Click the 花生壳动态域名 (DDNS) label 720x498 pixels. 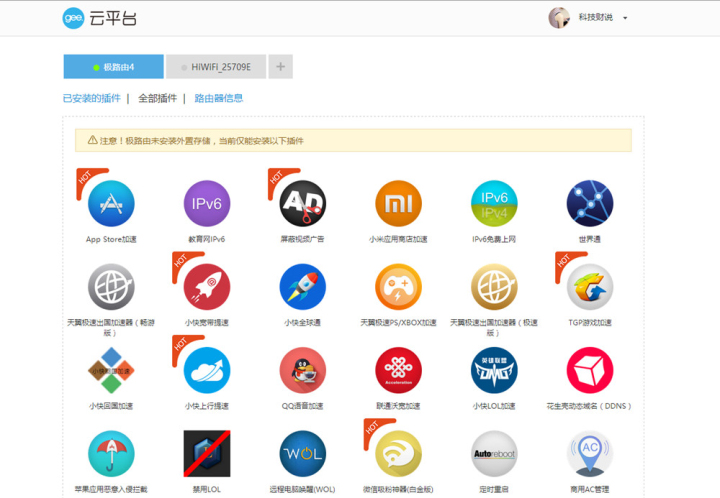[x=589, y=406]
